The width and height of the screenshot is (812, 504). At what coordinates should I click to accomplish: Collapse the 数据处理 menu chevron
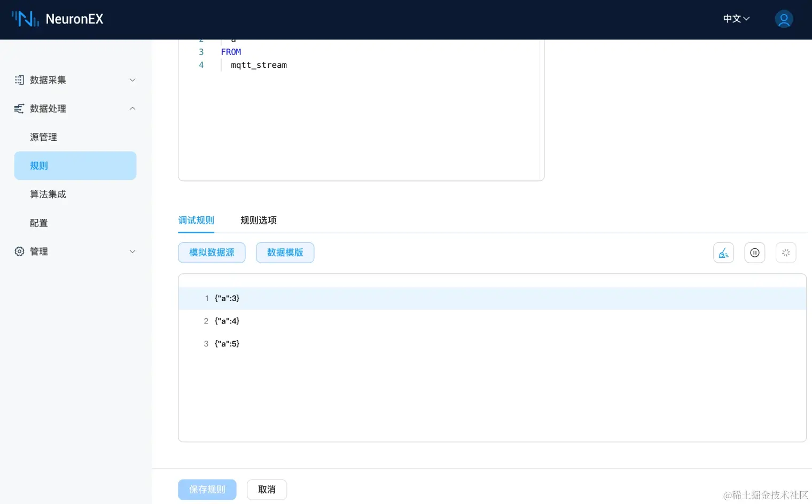coord(132,108)
